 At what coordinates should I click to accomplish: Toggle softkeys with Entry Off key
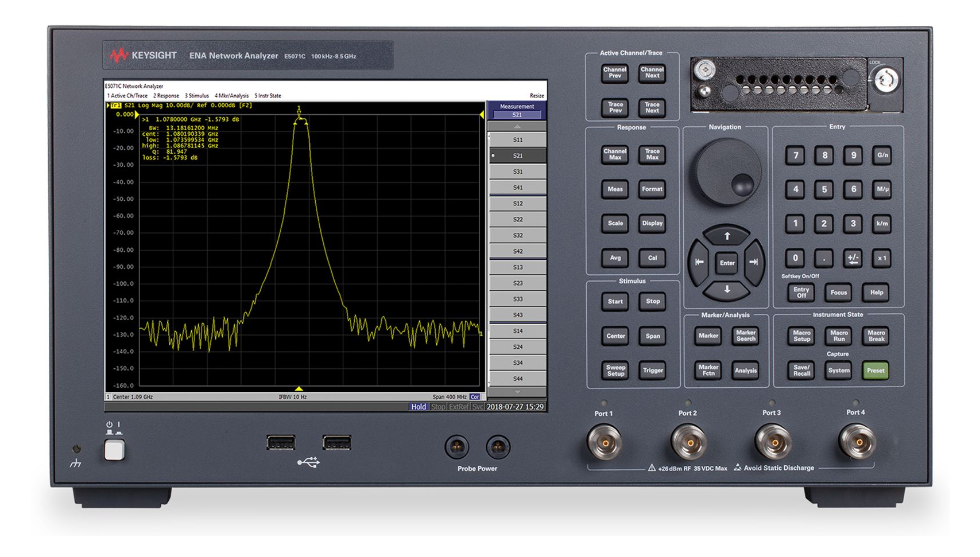tap(801, 293)
